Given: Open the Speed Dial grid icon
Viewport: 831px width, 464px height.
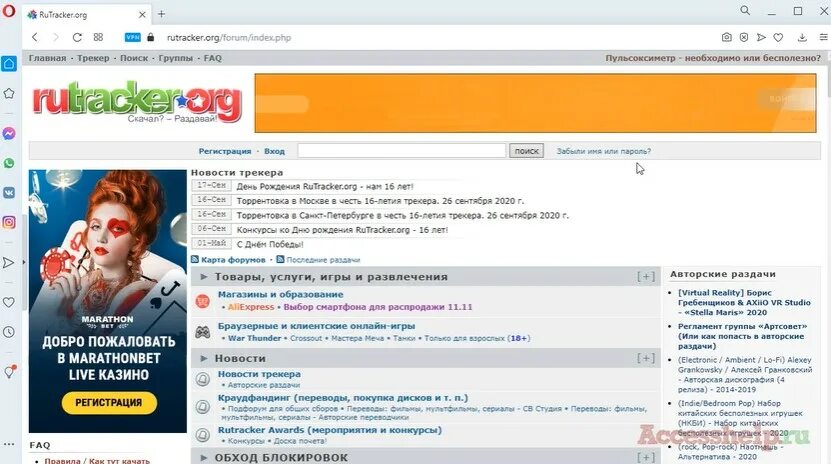Looking at the screenshot, I should pyautogui.click(x=98, y=37).
